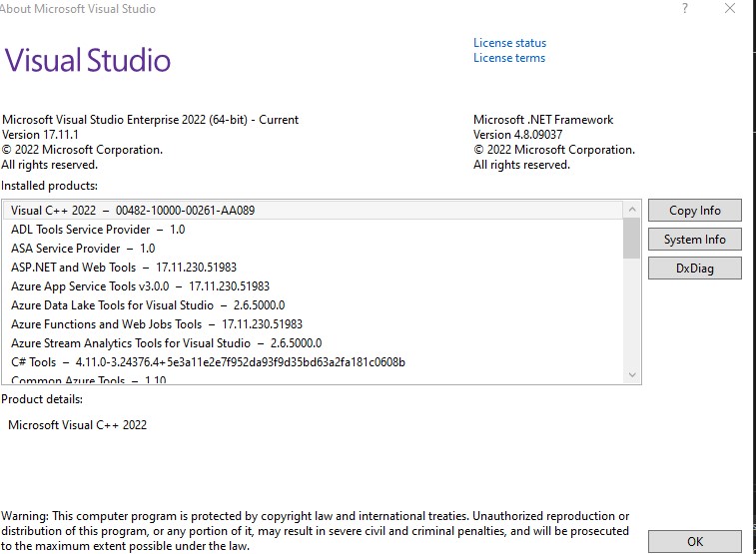Viewport: 756px width, 554px height.
Task: Click the Visual Studio logo heading
Action: pos(88,60)
